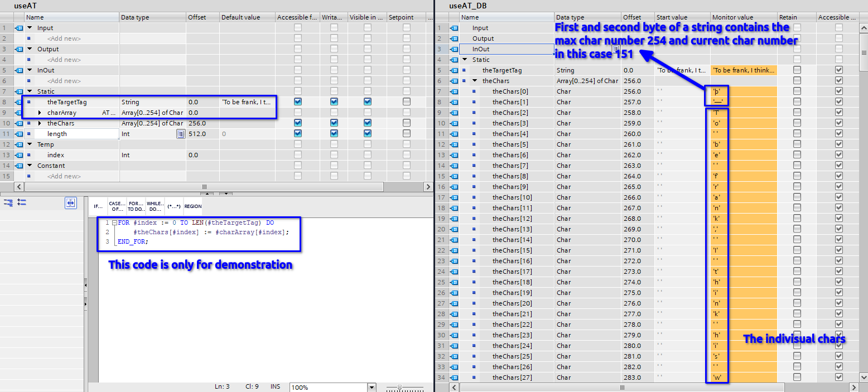Click the boxed double-arrow icon beside the code toolbar
The height and width of the screenshot is (392, 868).
coord(71,203)
